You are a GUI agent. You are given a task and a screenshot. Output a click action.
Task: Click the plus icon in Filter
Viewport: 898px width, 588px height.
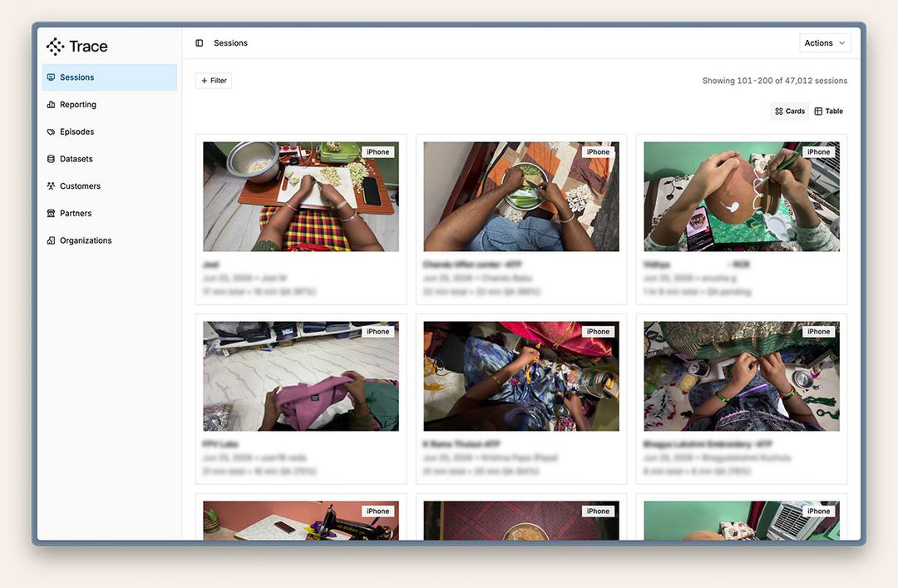204,81
